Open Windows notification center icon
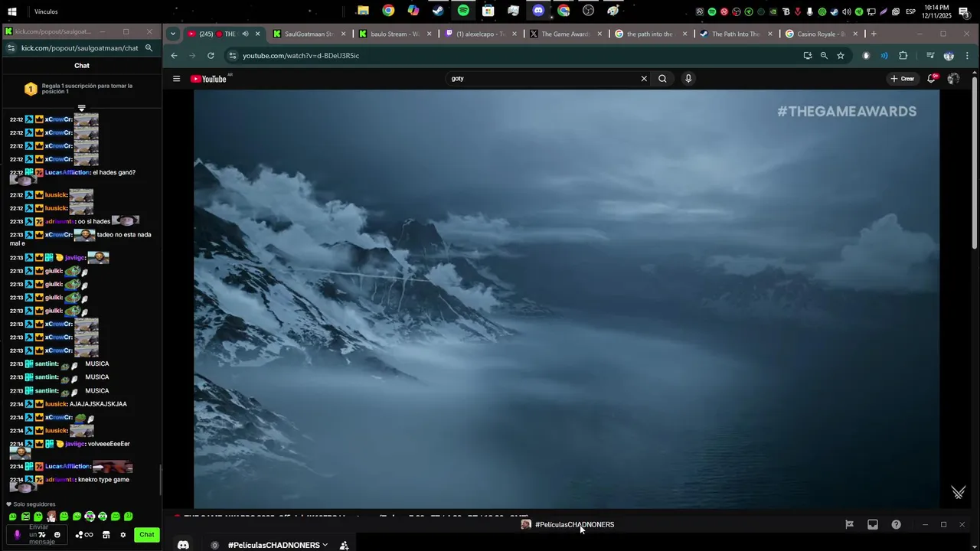Viewport: 980px width, 551px height. (x=964, y=11)
